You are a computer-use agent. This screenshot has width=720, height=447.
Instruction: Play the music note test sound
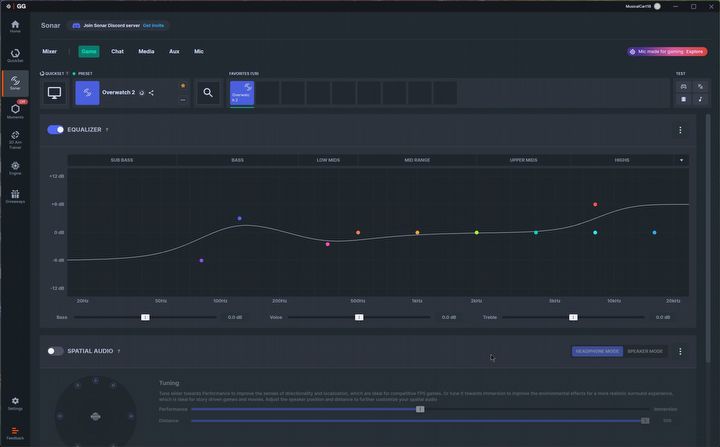pos(700,99)
